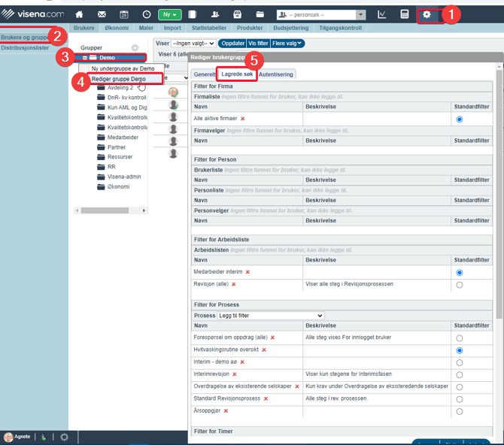Open the calendar icon in top bar
The height and width of the screenshot is (445, 504).
tap(124, 14)
